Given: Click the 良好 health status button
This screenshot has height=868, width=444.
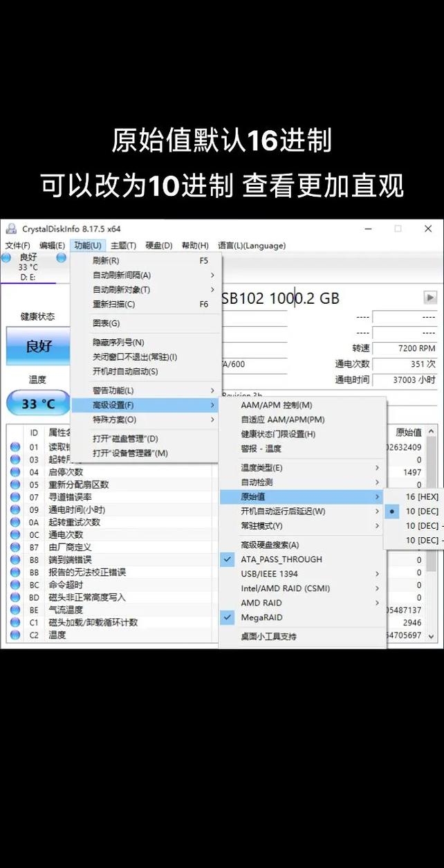Looking at the screenshot, I should [38, 346].
